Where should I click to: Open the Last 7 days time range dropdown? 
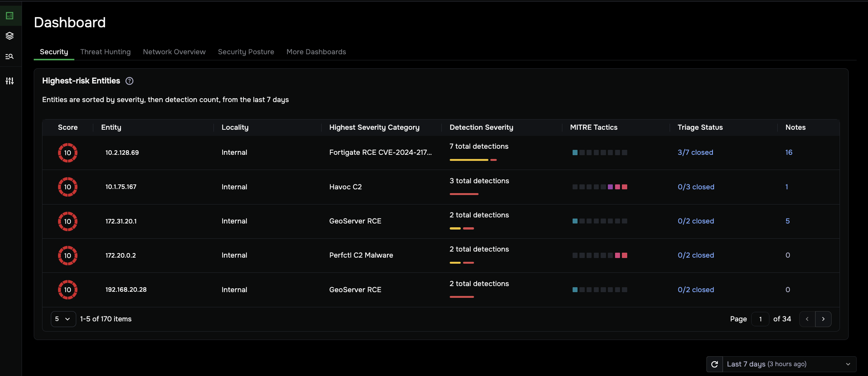(x=789, y=364)
